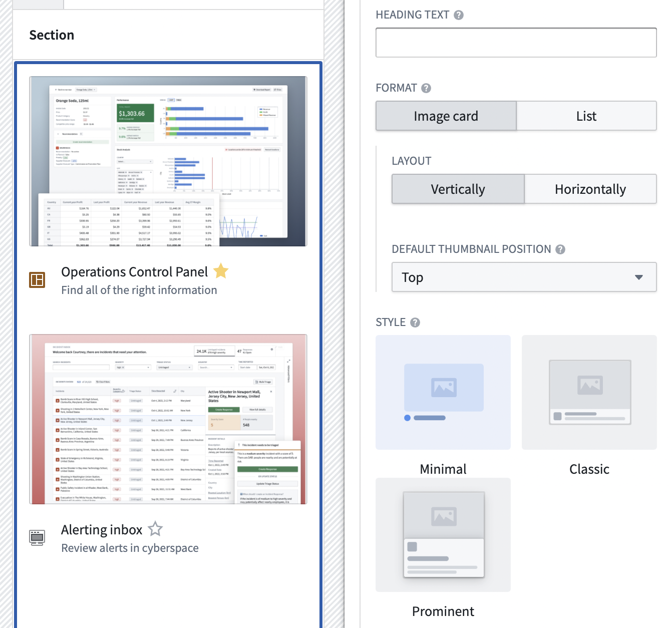Open help for Format

426,88
